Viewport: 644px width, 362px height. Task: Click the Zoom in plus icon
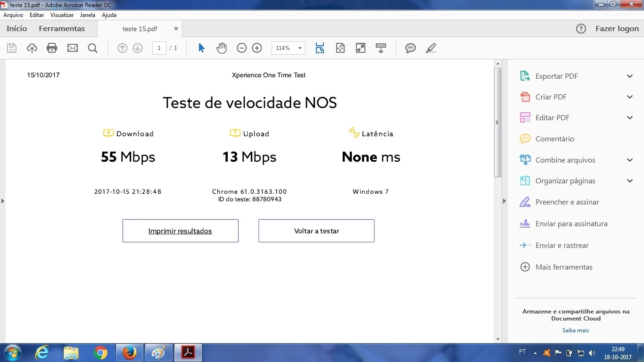tap(257, 48)
